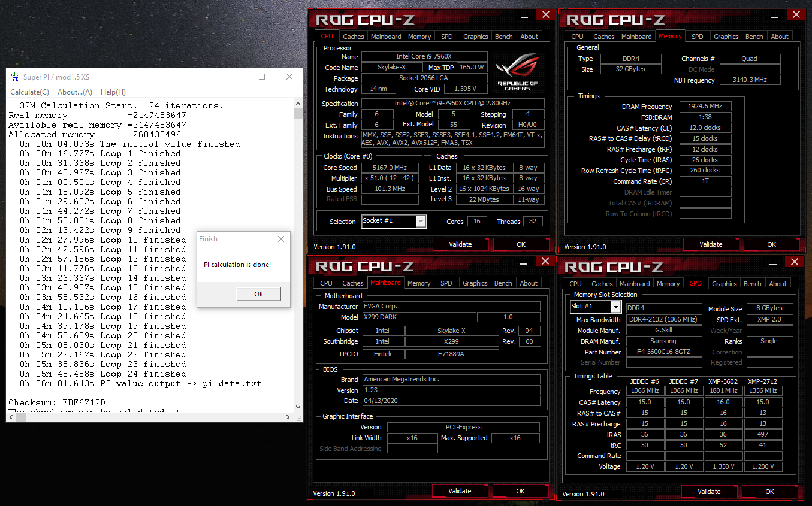
Task: Minimize the Super PI window
Action: tap(235, 77)
